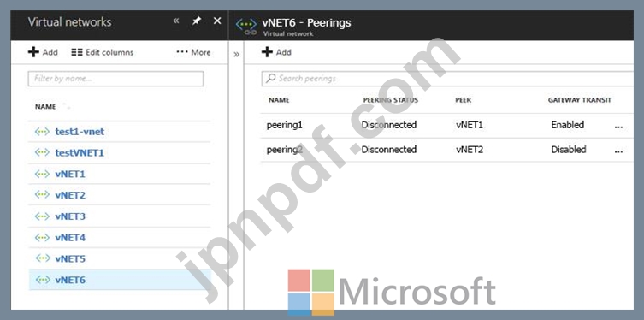Click the vNET6 - Peerings blade title

pyautogui.click(x=306, y=22)
